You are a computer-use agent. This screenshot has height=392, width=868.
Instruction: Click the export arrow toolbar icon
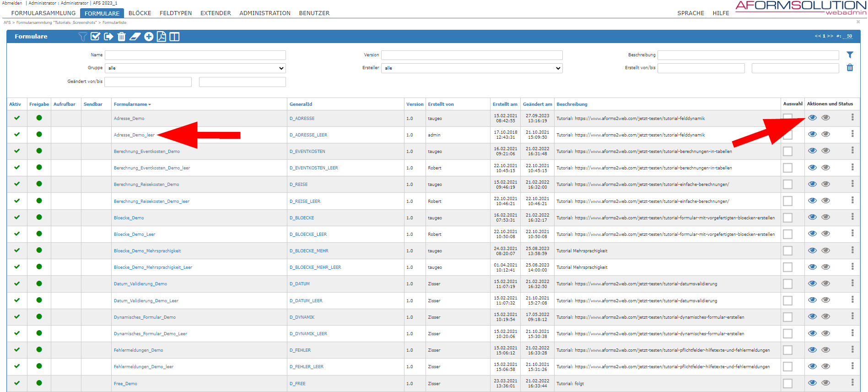(x=108, y=37)
